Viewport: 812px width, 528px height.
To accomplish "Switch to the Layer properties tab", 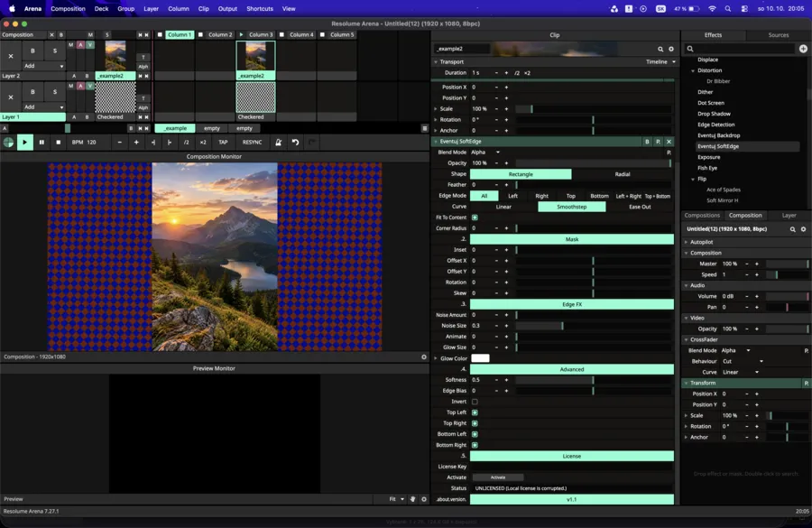I will click(x=789, y=216).
